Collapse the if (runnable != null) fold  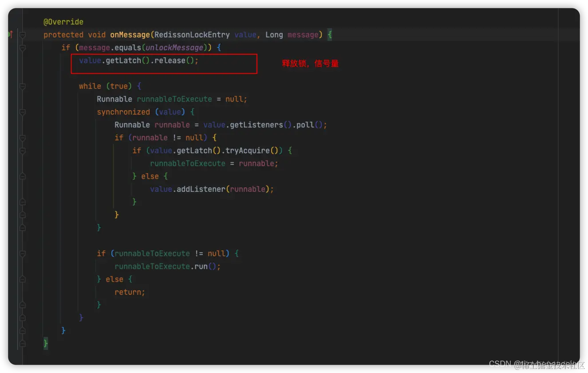point(23,138)
